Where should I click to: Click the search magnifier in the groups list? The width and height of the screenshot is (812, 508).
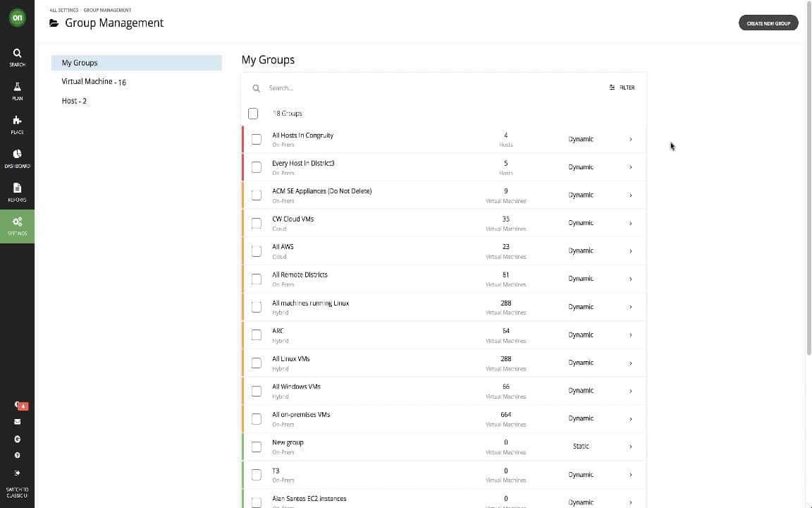coord(256,88)
